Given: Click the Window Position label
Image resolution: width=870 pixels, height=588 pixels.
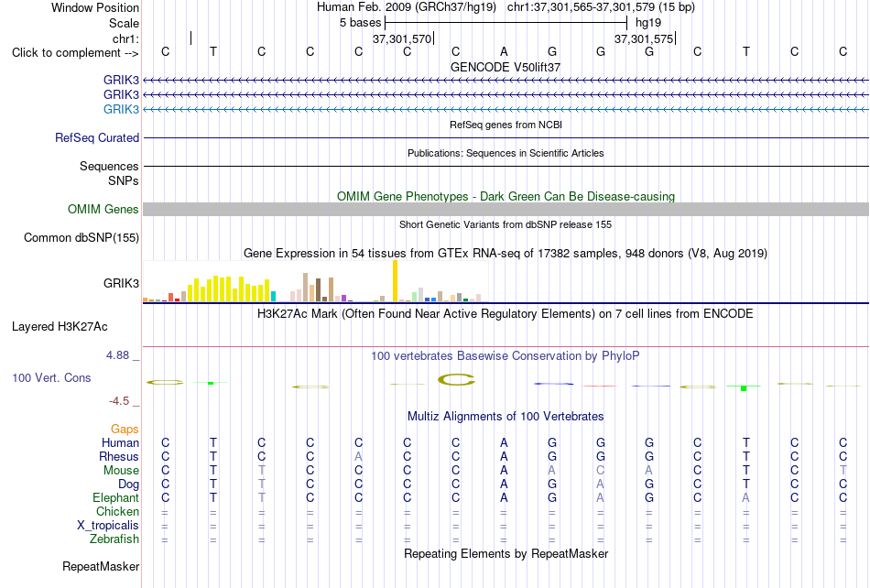Looking at the screenshot, I should (x=95, y=7).
